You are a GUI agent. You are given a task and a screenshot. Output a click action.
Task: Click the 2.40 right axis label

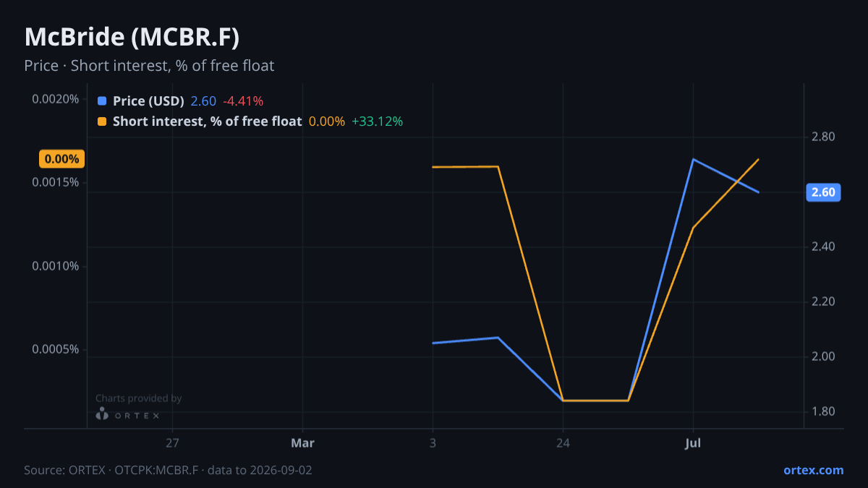[x=824, y=247]
